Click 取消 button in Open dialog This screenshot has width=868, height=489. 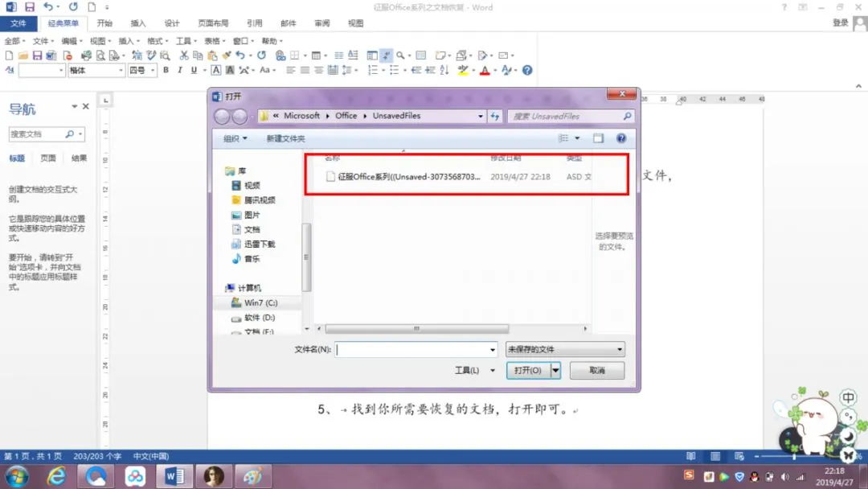[596, 371]
